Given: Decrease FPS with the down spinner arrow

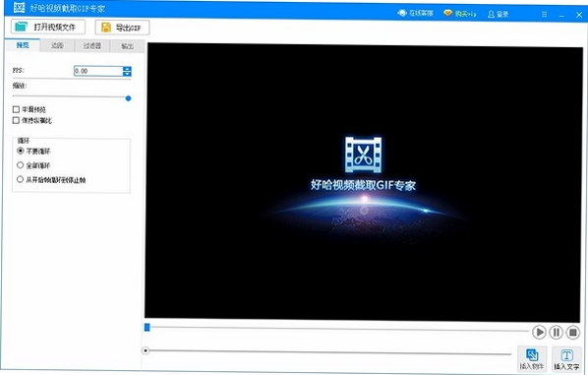Looking at the screenshot, I should (127, 74).
